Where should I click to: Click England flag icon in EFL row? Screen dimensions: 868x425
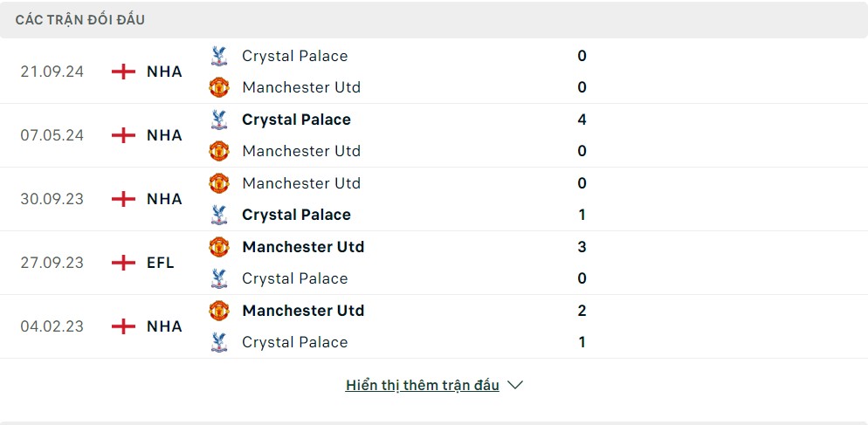pyautogui.click(x=123, y=263)
